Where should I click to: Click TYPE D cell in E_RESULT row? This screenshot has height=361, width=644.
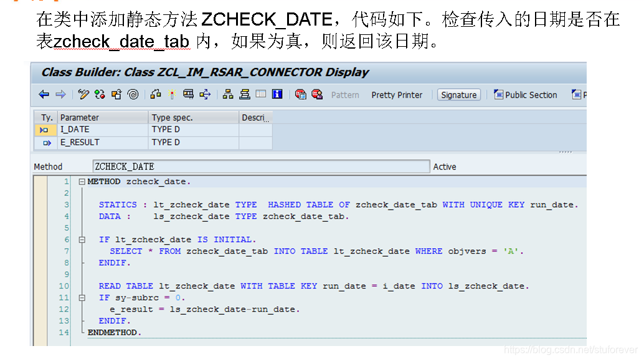tap(194, 143)
